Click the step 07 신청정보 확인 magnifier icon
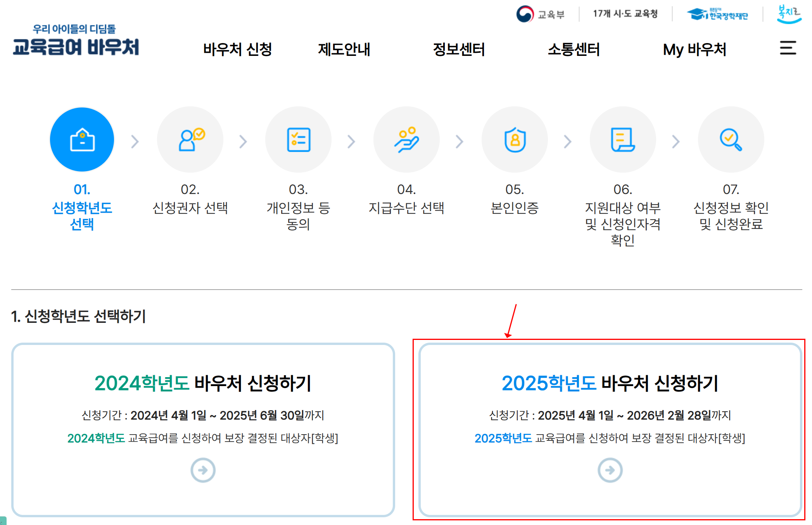Viewport: 812px width, 525px height. [731, 139]
